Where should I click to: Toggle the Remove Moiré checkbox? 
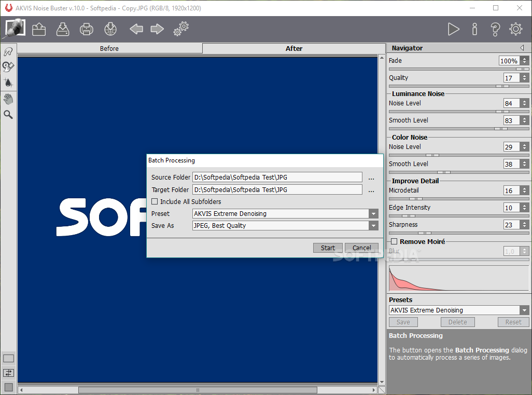[x=394, y=241]
